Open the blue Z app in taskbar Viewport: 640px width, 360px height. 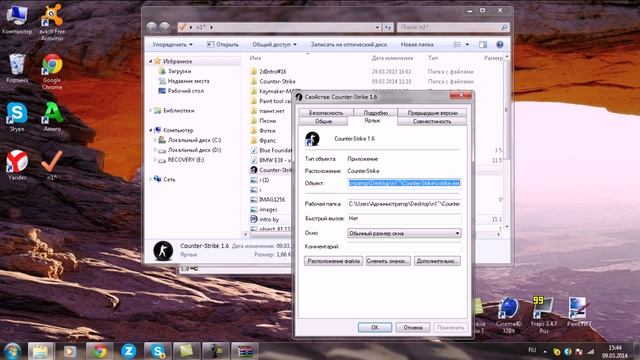tap(128, 351)
